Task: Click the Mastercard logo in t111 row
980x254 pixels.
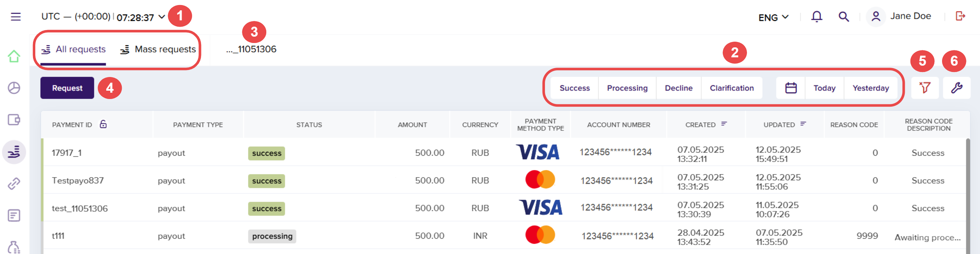Action: 540,235
